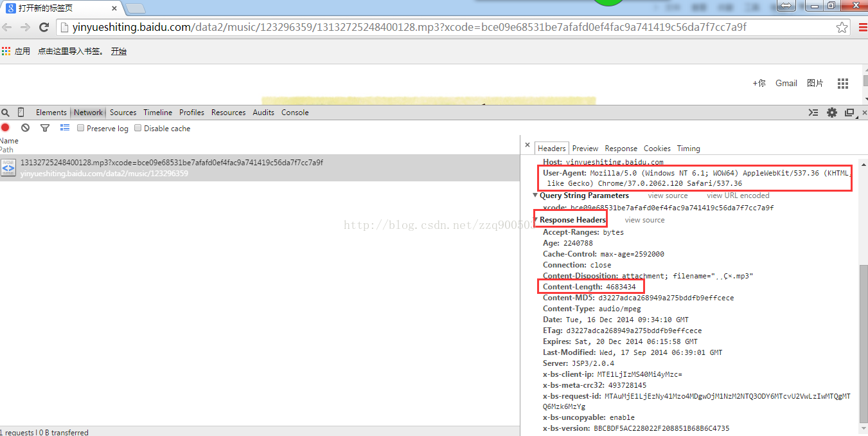
Task: Click the browser forward arrow
Action: pyautogui.click(x=25, y=27)
